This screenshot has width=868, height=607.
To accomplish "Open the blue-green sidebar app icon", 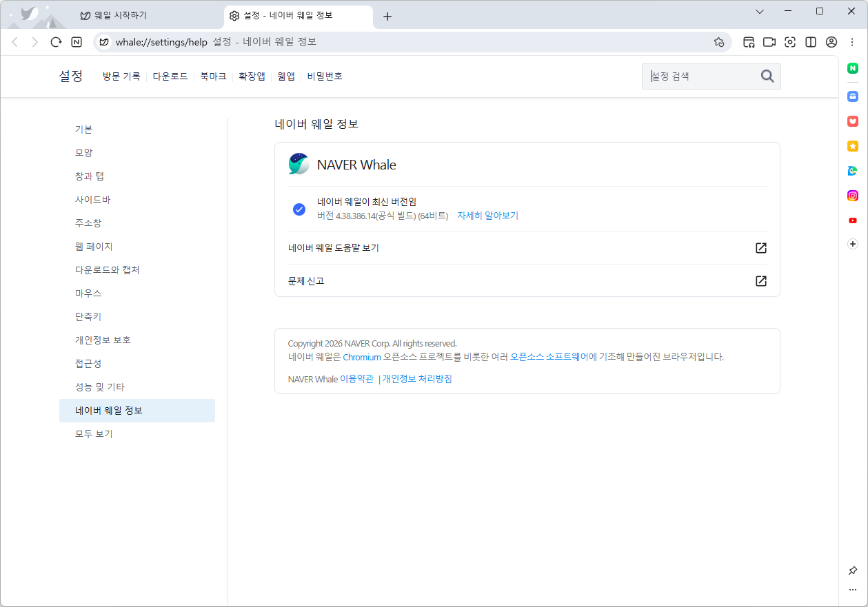I will click(x=853, y=171).
